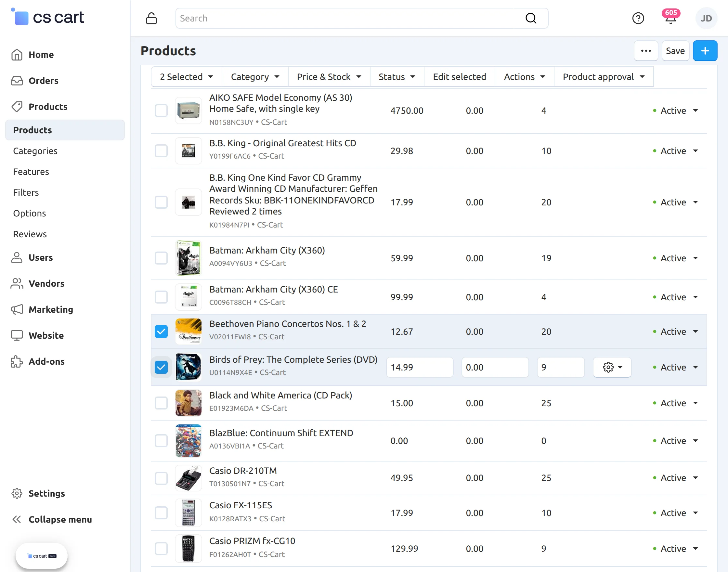
Task: Open the three-dots more actions button
Action: click(x=646, y=51)
